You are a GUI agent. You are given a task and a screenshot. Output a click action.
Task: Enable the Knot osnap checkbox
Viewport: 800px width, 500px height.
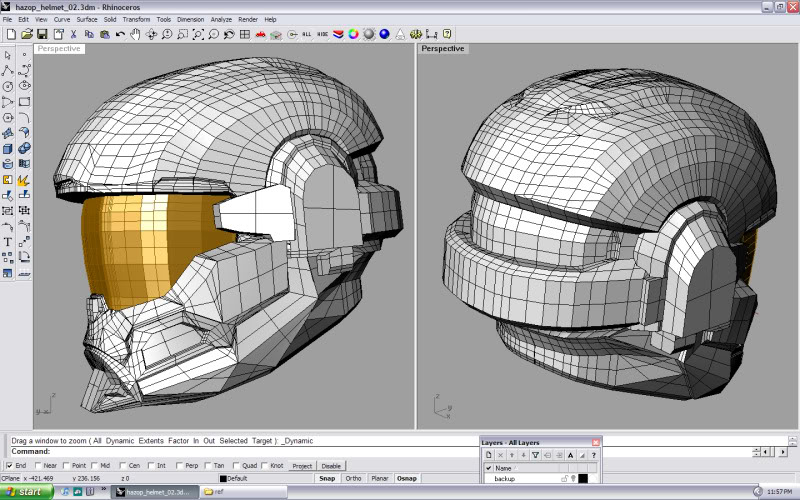[x=264, y=465]
